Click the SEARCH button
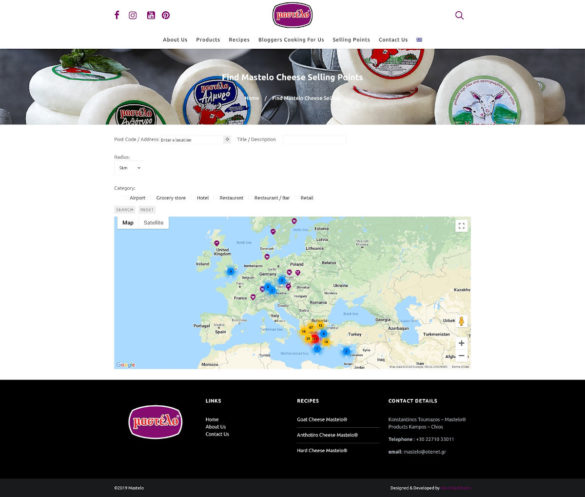The width and height of the screenshot is (585, 497). (125, 210)
